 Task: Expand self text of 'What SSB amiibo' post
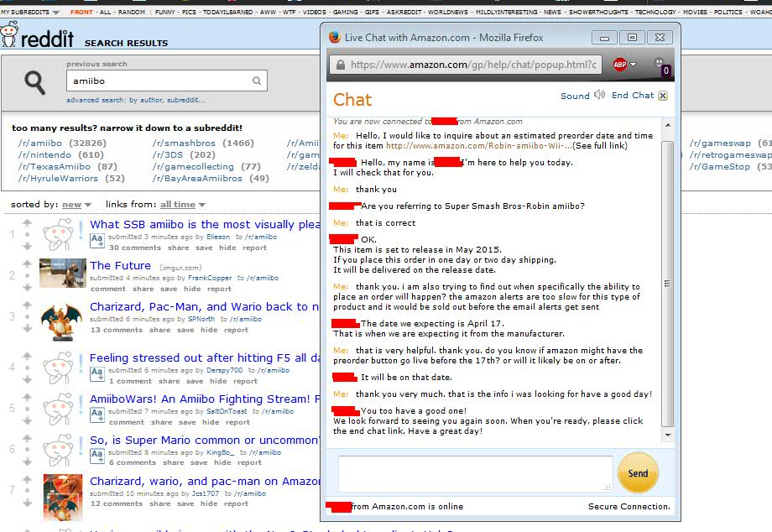[97, 240]
